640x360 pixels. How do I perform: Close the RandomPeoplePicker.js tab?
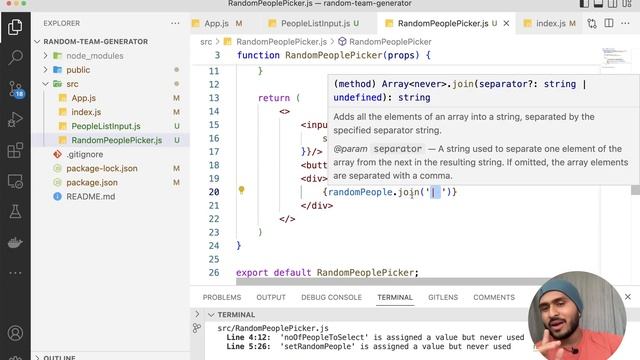[x=506, y=23]
